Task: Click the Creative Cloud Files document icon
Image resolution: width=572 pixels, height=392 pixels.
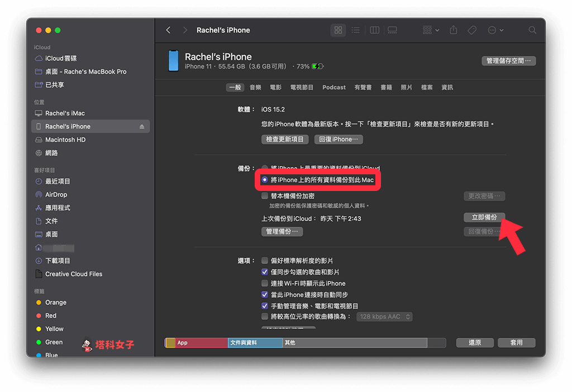Action: pyautogui.click(x=39, y=274)
